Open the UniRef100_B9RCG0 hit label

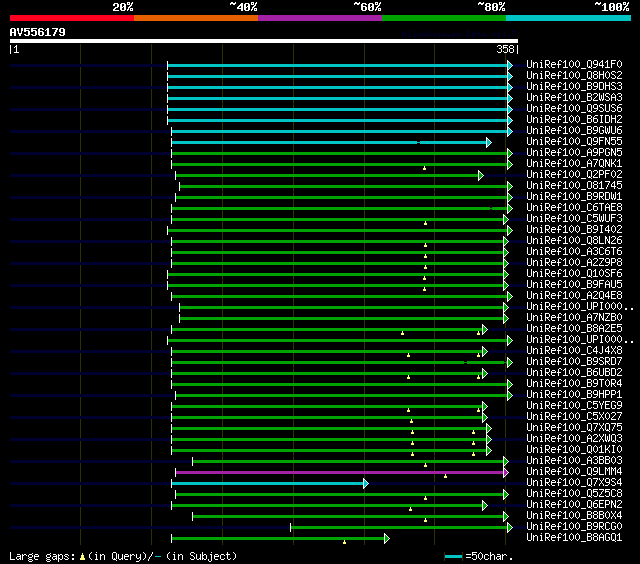[573, 527]
